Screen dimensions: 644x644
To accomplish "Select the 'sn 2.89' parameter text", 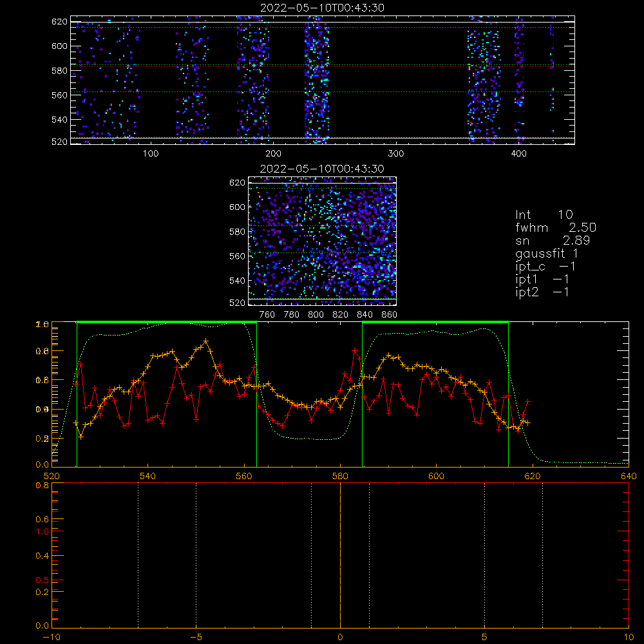I will coord(553,240).
